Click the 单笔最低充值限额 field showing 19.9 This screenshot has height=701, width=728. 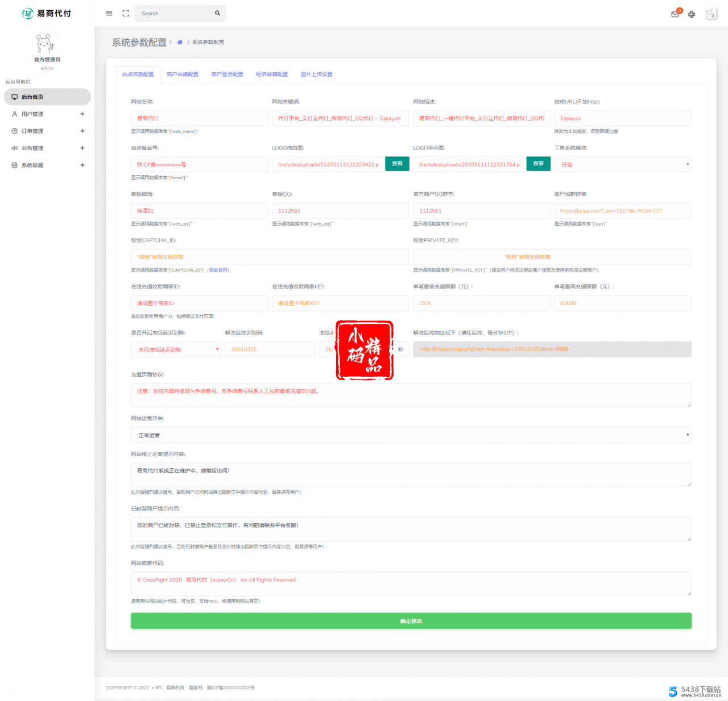(x=482, y=303)
